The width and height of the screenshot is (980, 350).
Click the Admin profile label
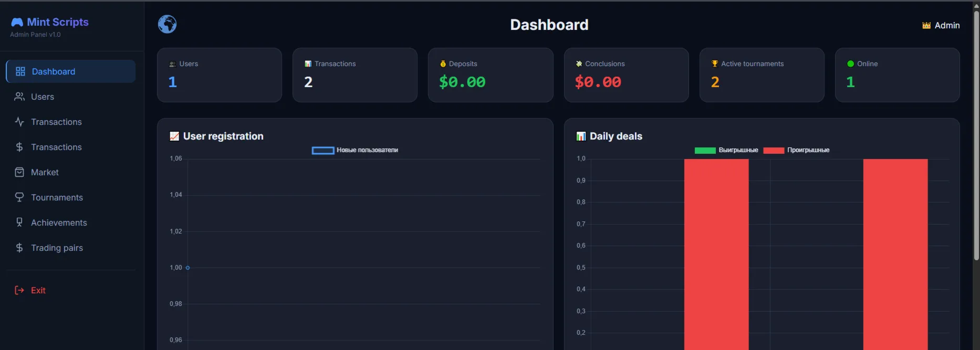(947, 25)
